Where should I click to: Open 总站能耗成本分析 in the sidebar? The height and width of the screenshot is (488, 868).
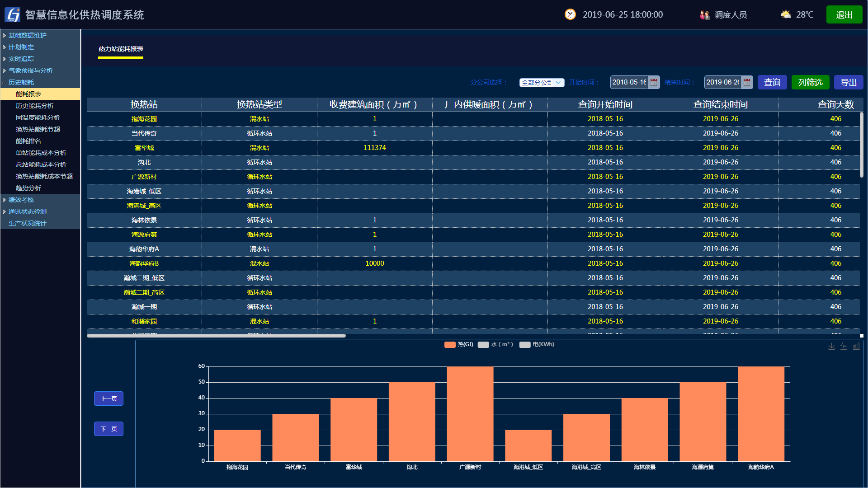[x=40, y=164]
